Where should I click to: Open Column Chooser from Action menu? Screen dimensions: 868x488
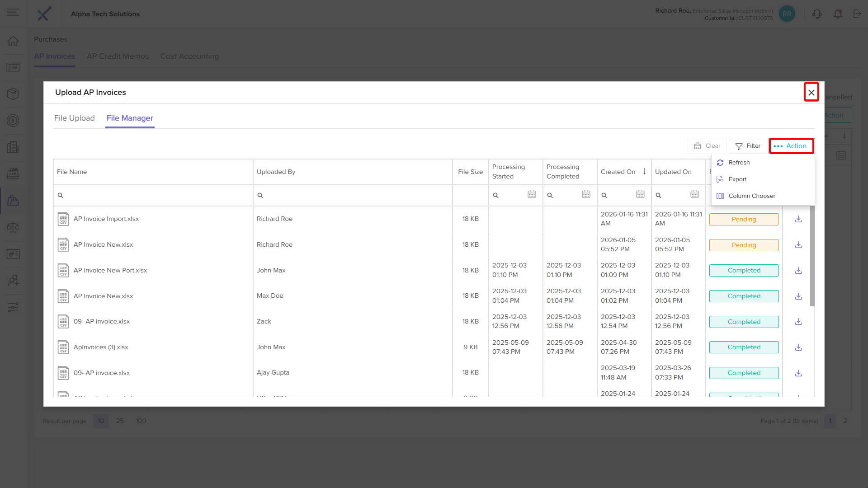click(751, 196)
